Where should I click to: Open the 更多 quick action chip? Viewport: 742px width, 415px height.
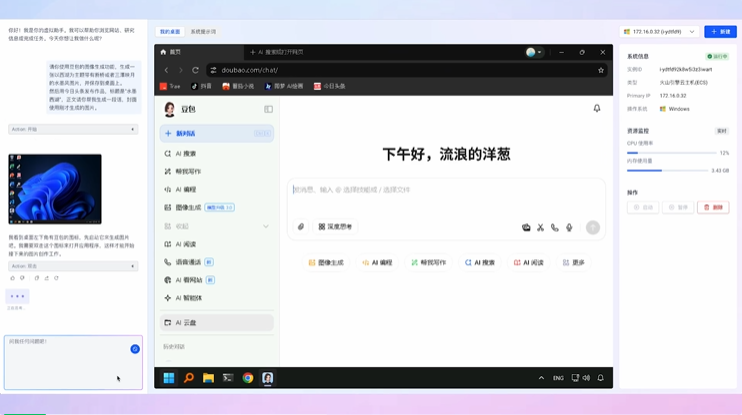coord(574,262)
